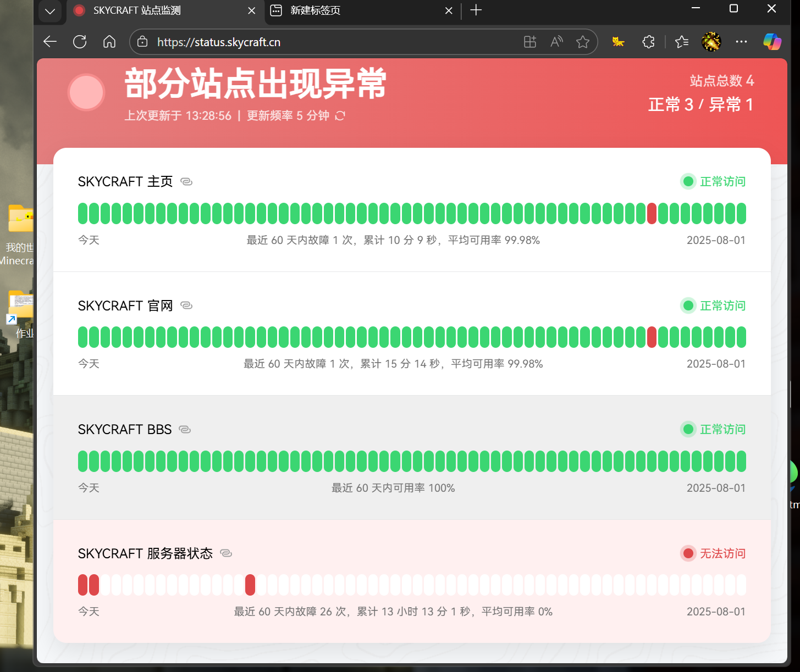This screenshot has height=672, width=800.
Task: Open the Copilot sidebar icon
Action: click(x=772, y=42)
